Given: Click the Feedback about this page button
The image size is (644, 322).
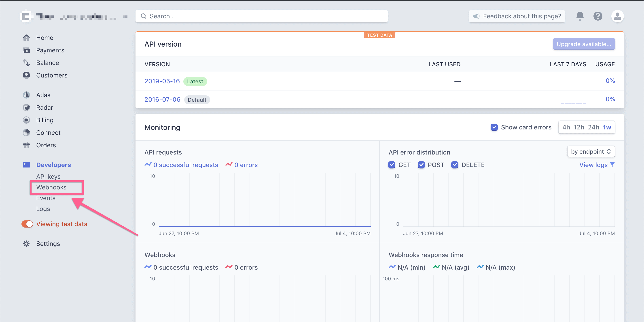Looking at the screenshot, I should (517, 16).
